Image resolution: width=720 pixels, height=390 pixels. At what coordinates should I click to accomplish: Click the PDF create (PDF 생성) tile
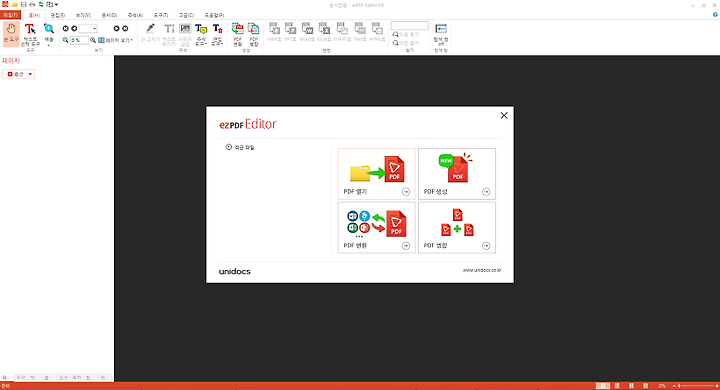[457, 174]
